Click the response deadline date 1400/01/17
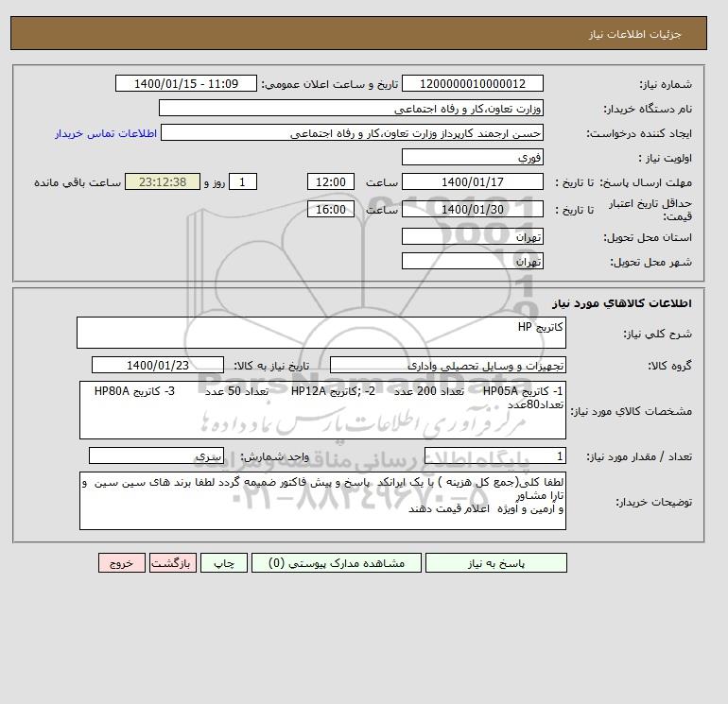 click(x=472, y=182)
